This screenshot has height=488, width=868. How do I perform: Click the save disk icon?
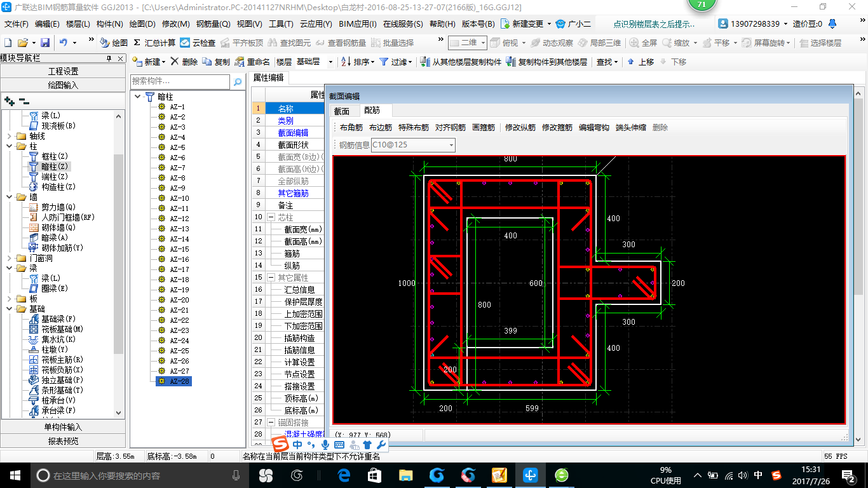coord(45,43)
